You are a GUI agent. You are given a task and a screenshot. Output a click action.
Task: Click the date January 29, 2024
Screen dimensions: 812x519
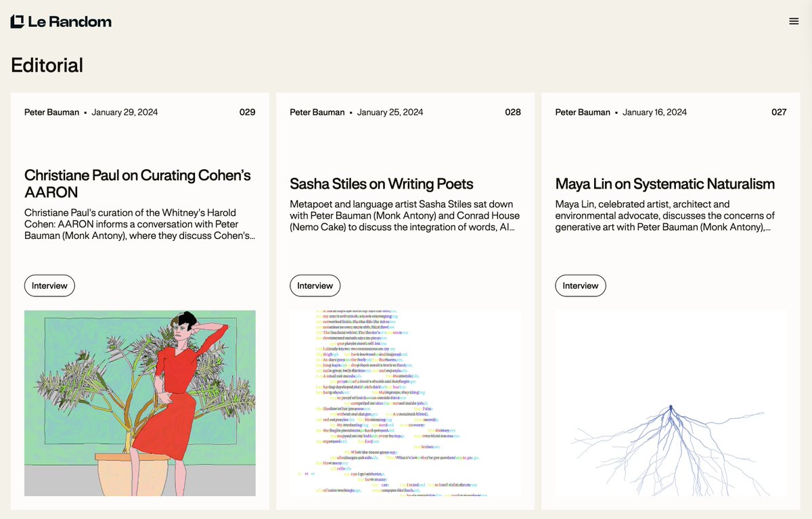pos(125,112)
